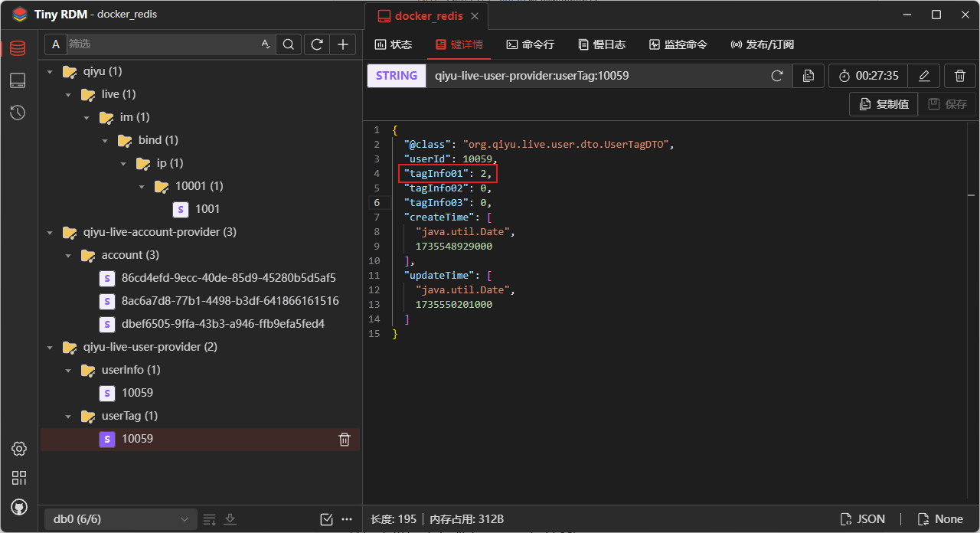Open the db0 (6/6) database dropdown
This screenshot has height=533, width=980.
tap(119, 519)
